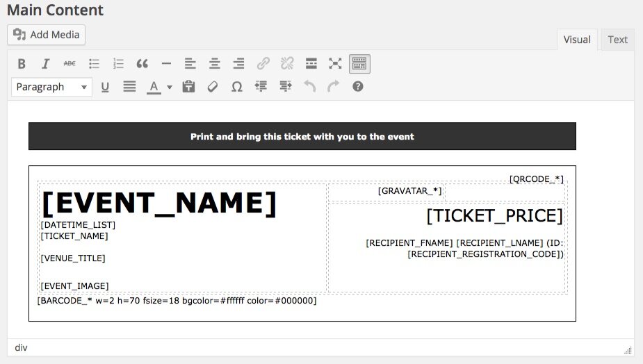The image size is (643, 364).
Task: Apply strikethrough to text
Action: tap(70, 64)
